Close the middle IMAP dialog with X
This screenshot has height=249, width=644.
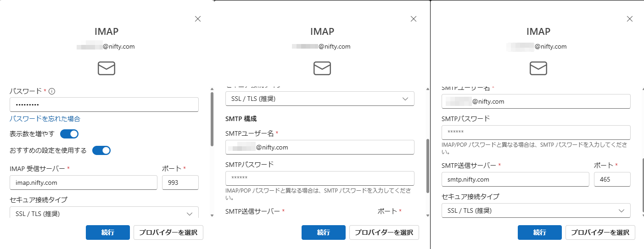point(414,19)
